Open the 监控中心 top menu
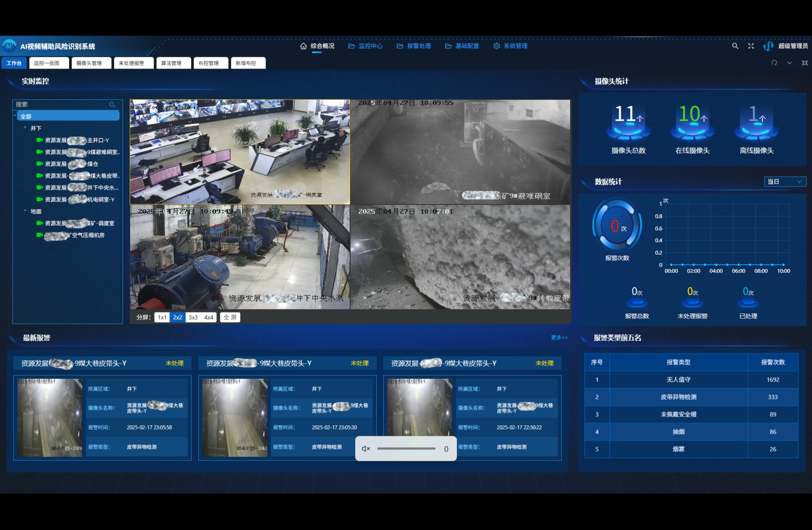 coord(365,46)
